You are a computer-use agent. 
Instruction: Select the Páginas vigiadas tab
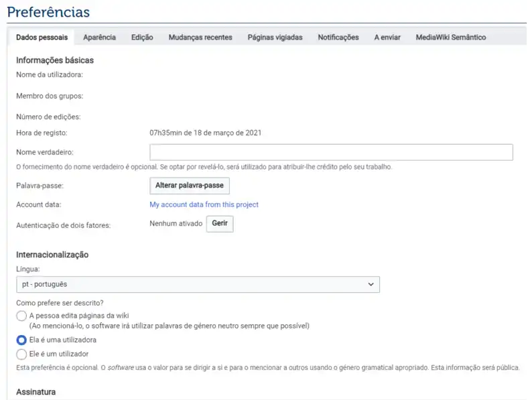(x=275, y=38)
